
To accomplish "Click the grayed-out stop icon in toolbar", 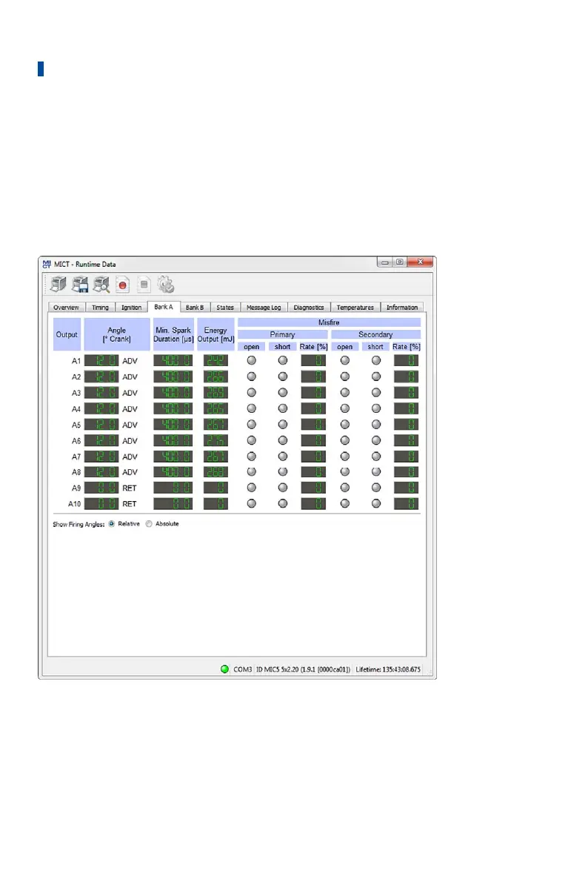I will [x=144, y=285].
